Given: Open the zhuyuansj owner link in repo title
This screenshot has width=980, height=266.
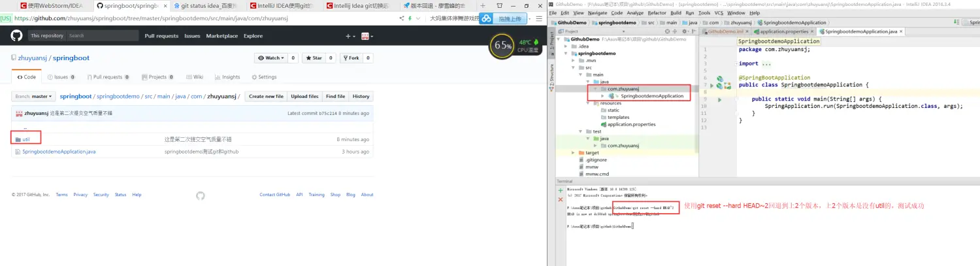Looking at the screenshot, I should click(33, 58).
